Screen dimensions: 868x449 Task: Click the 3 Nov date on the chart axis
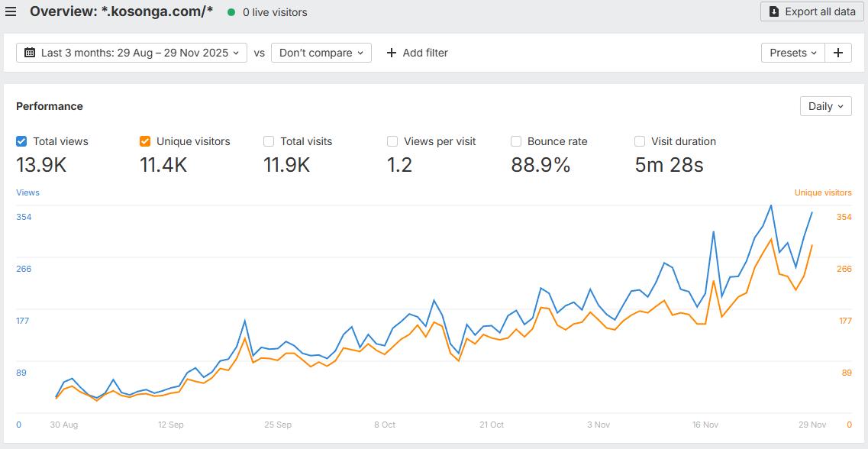599,425
